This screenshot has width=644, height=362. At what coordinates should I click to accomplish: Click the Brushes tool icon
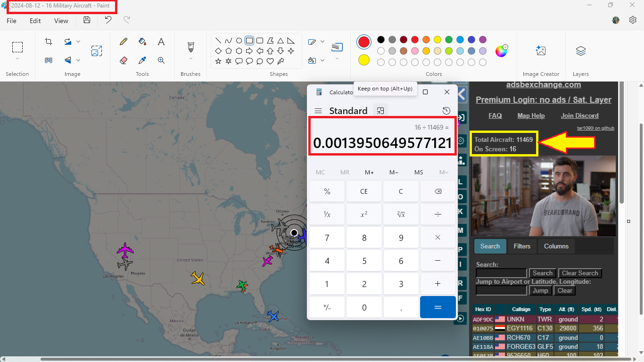tap(191, 47)
